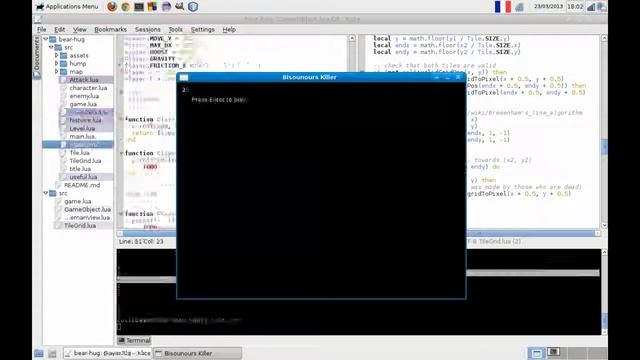Open TileGrid.lua under bear-hug src
The height and width of the screenshot is (360, 640).
point(85,161)
